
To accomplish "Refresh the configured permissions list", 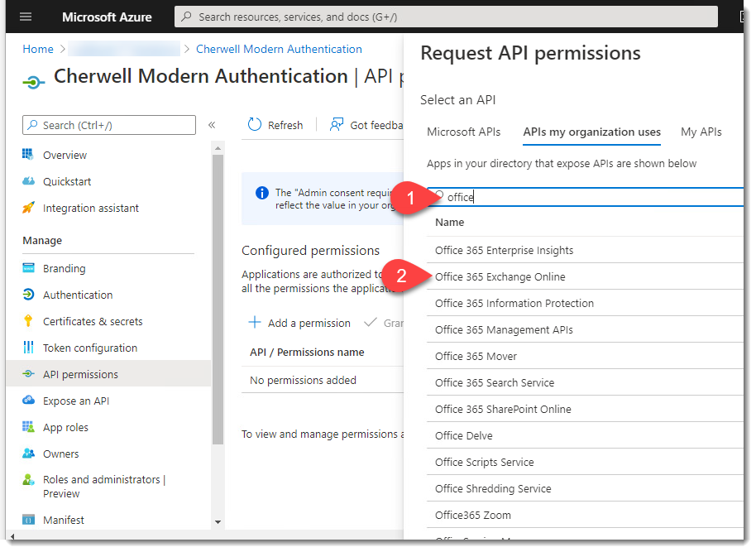I will [x=275, y=124].
